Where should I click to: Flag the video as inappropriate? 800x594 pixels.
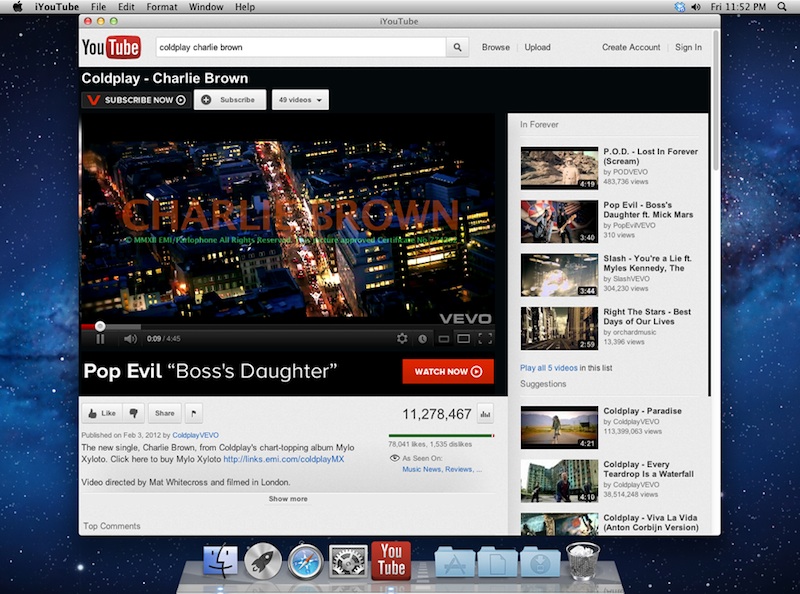194,413
